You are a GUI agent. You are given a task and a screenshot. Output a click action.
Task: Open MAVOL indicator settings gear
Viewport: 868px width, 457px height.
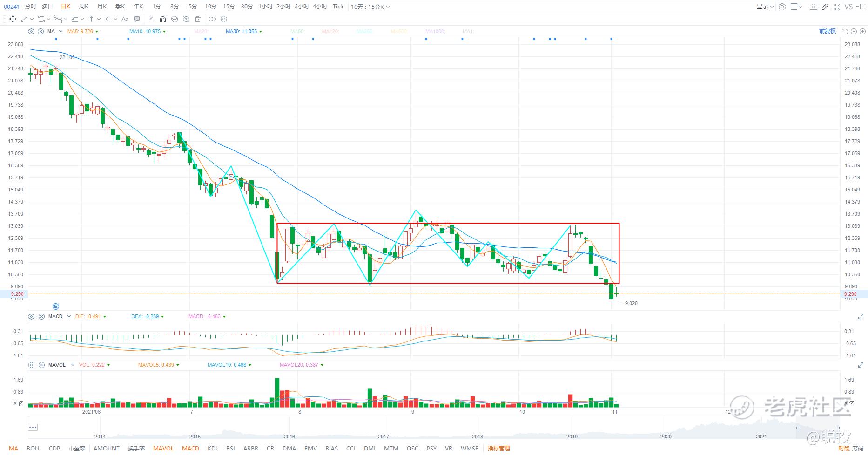(31, 365)
